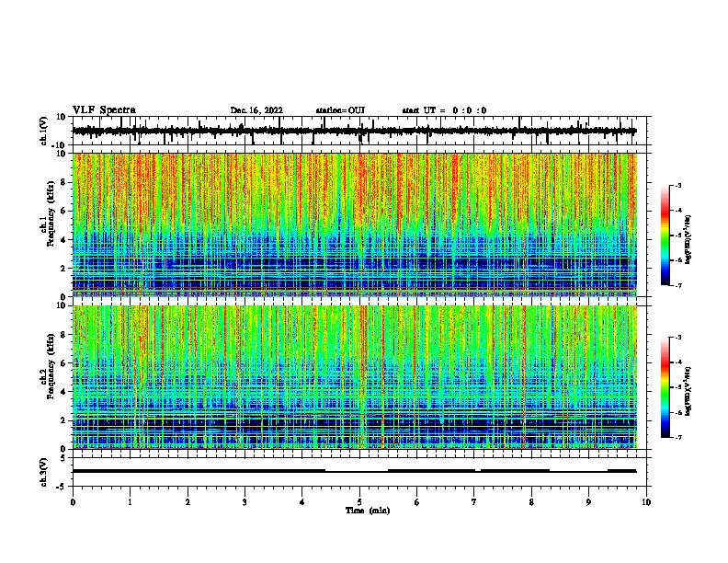Click the ch.1 color bar log(PSD) label
Image resolution: width=728 pixels, height=563 pixels.
pyautogui.click(x=688, y=240)
